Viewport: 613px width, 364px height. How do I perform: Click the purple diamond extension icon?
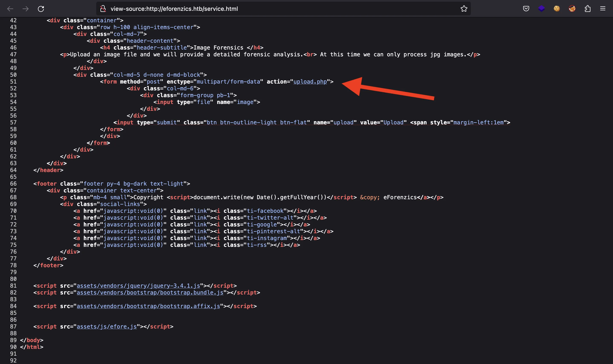point(541,9)
